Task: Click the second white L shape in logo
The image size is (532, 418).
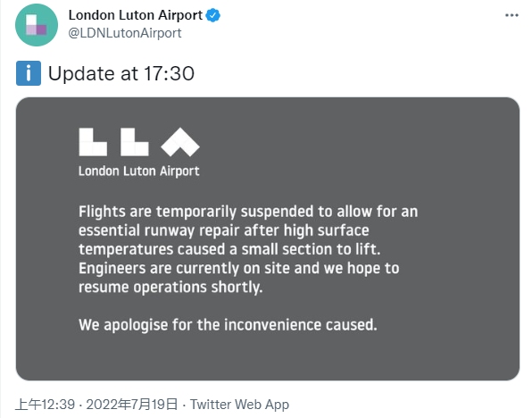Action: coord(135,142)
